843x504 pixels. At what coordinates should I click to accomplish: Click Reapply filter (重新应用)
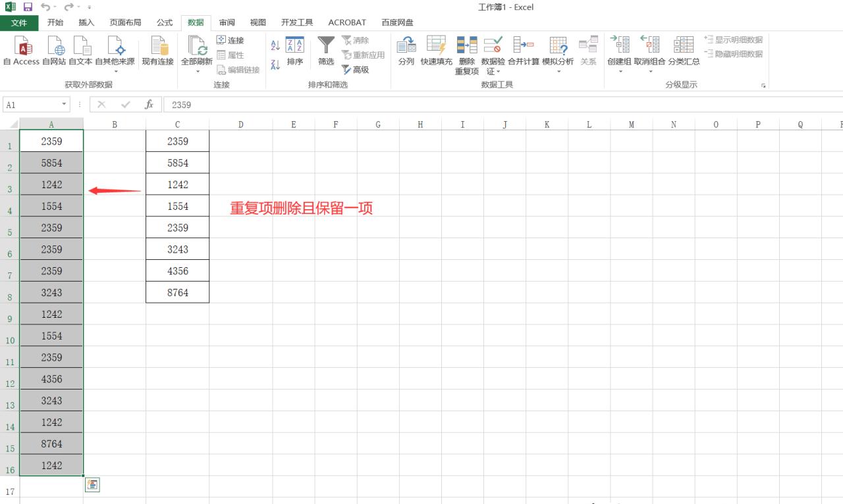pos(363,55)
